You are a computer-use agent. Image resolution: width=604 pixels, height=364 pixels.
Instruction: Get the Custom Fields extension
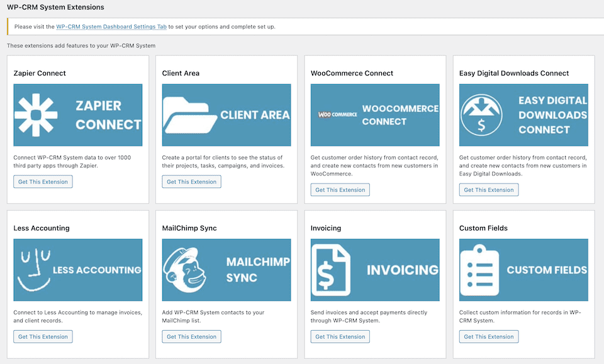click(x=489, y=336)
